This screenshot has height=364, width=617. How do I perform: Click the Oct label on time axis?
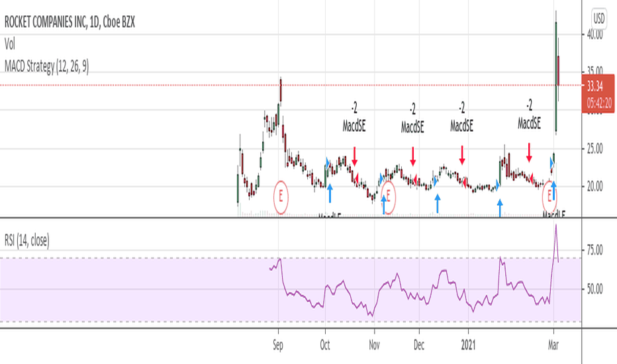click(x=325, y=345)
